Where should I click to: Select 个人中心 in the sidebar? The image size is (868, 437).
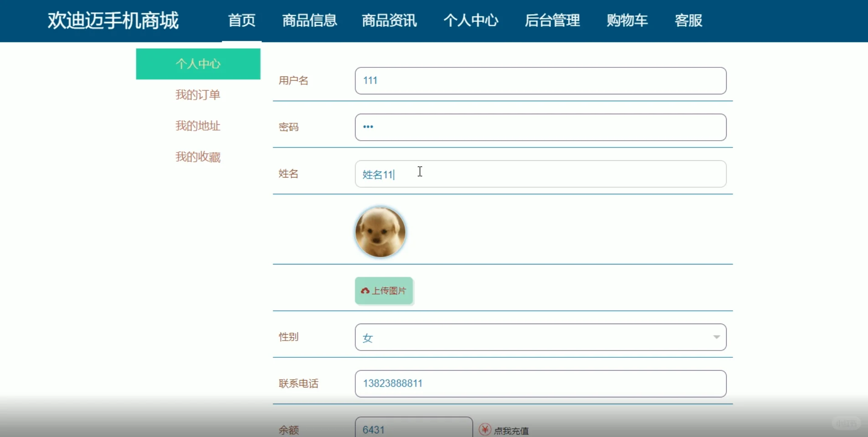pyautogui.click(x=198, y=64)
